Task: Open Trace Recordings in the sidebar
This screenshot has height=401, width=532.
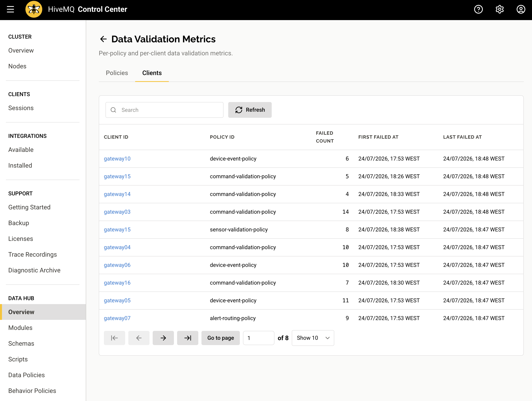Action: [32, 255]
